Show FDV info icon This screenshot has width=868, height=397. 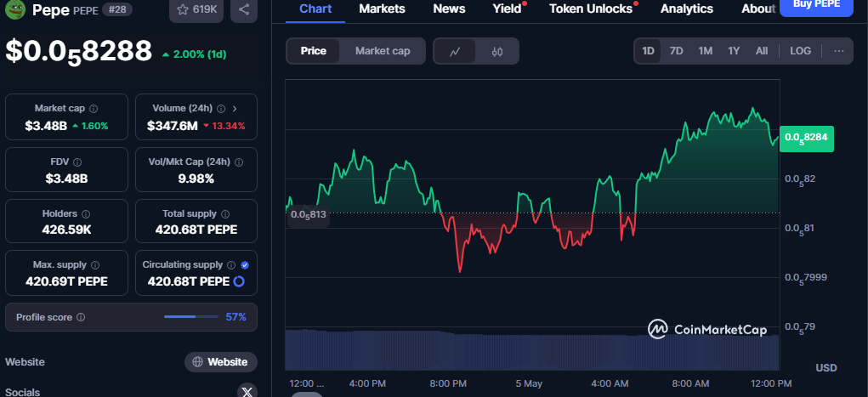pyautogui.click(x=77, y=162)
